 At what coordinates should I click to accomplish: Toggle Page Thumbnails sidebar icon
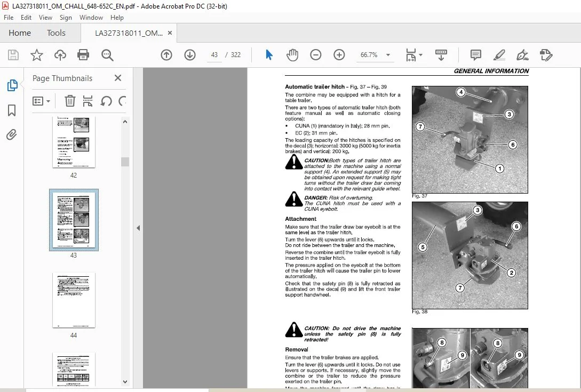point(12,85)
